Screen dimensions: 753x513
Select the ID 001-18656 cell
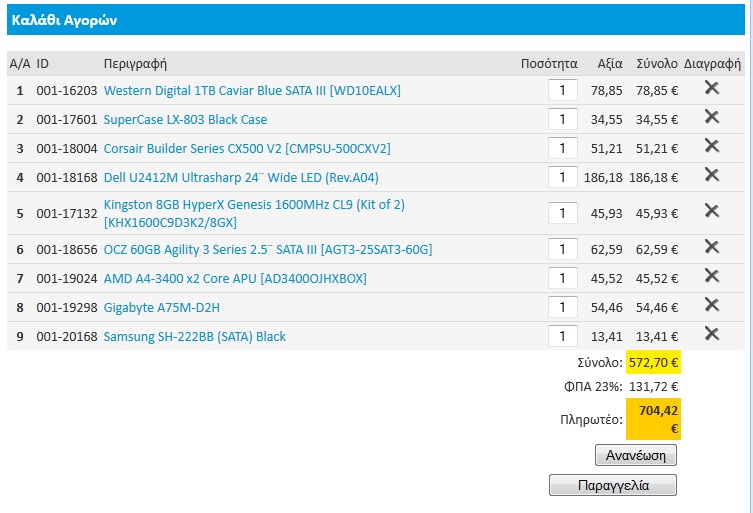[67, 250]
